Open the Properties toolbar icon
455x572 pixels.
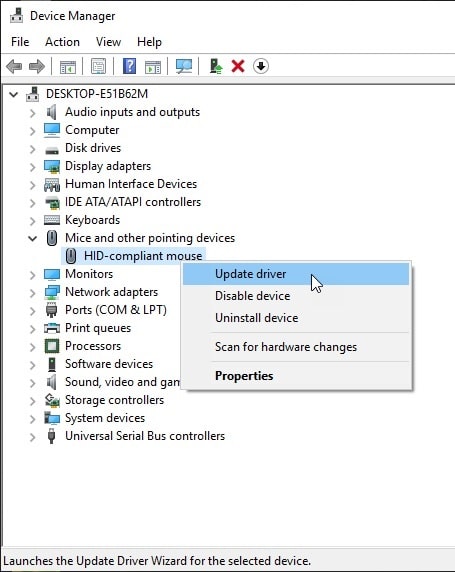pos(99,66)
